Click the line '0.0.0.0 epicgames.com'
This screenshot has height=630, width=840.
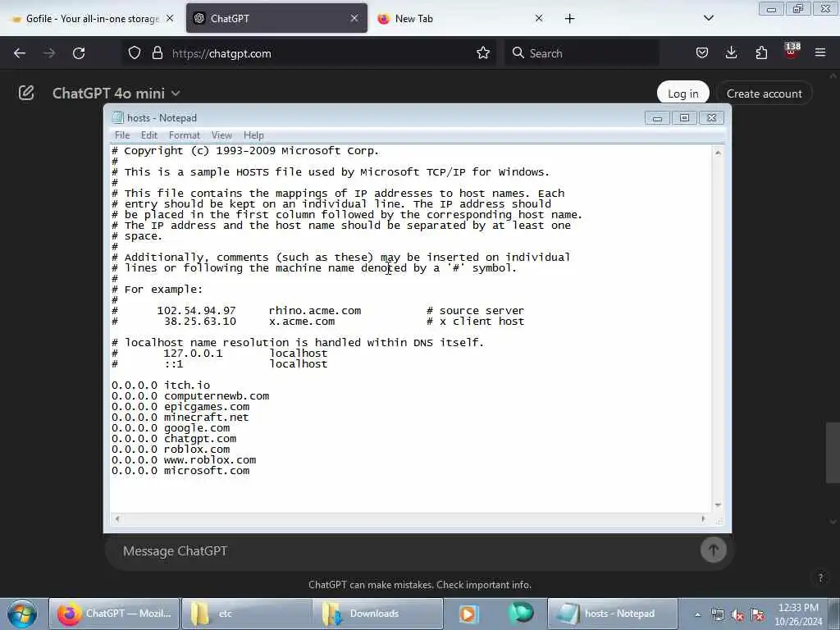point(180,407)
